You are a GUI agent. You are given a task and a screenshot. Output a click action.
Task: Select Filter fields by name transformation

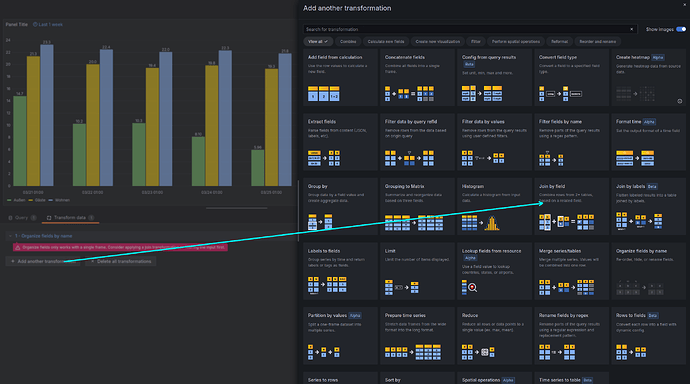coord(571,142)
